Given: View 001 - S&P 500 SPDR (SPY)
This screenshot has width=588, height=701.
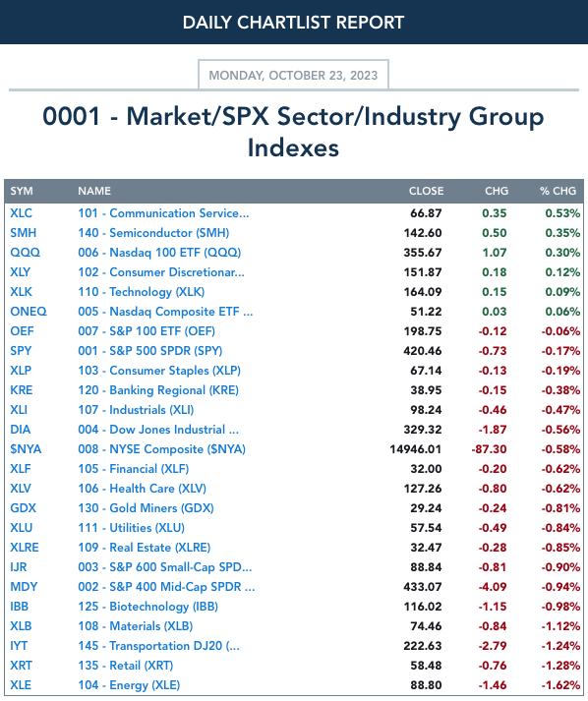Looking at the screenshot, I should point(149,351).
